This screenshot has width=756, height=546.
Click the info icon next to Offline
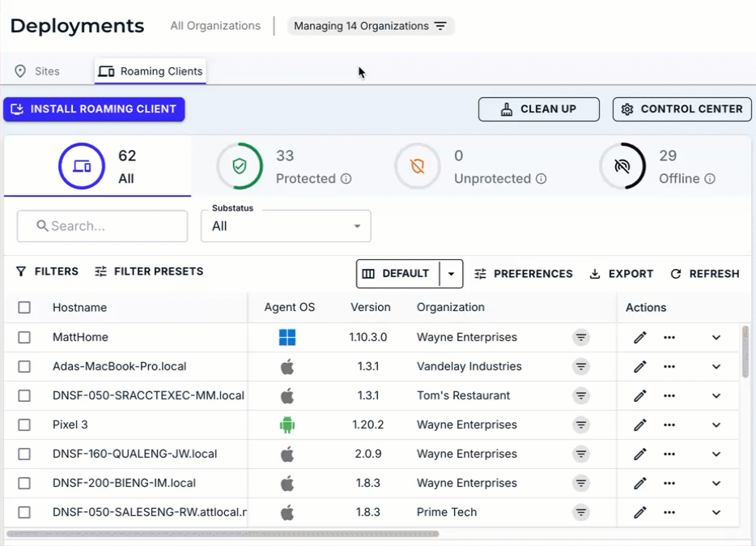(710, 179)
